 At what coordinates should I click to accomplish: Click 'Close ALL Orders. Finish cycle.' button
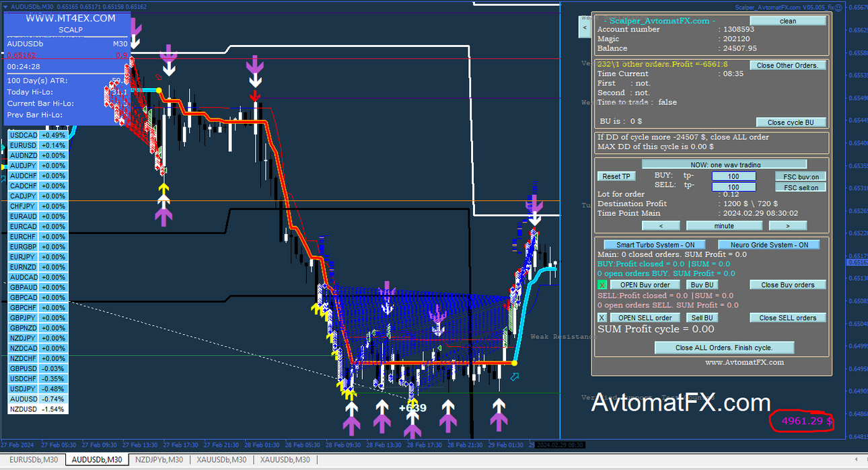point(724,348)
